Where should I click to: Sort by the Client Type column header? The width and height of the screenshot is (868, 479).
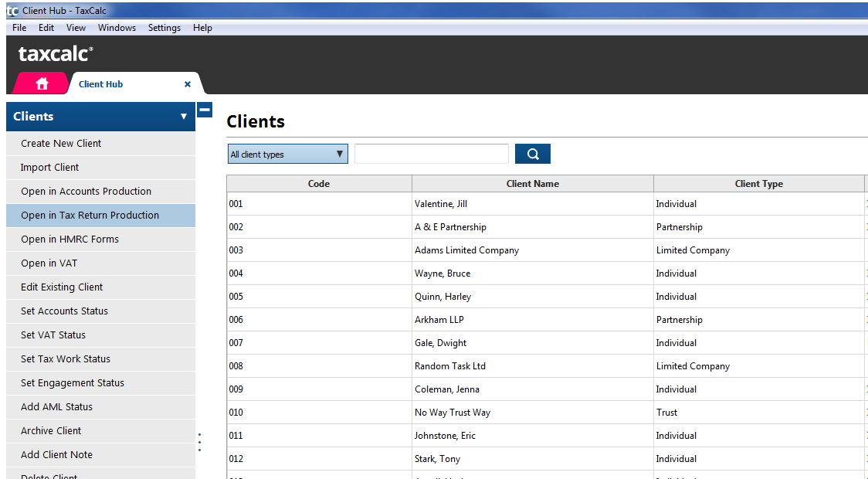coord(759,184)
